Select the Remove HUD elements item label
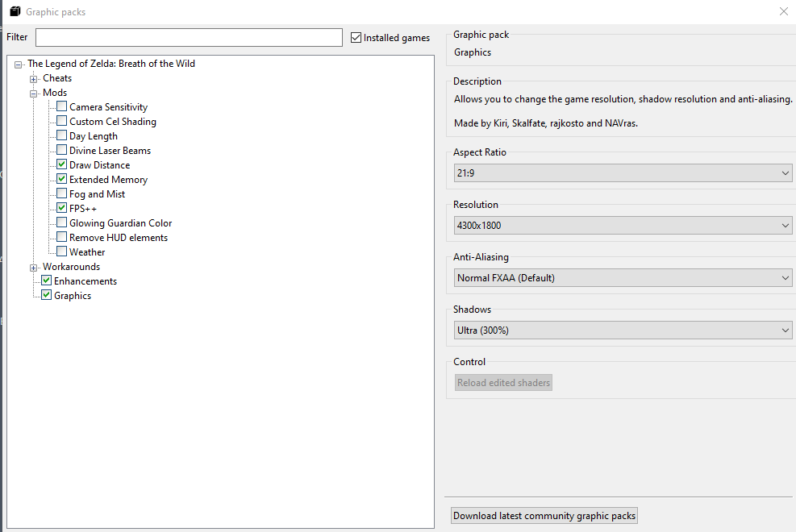Screen dimensions: 796x532 click(119, 238)
